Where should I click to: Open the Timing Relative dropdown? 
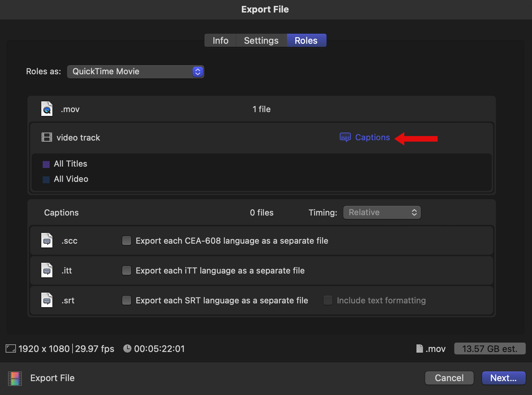coord(382,212)
